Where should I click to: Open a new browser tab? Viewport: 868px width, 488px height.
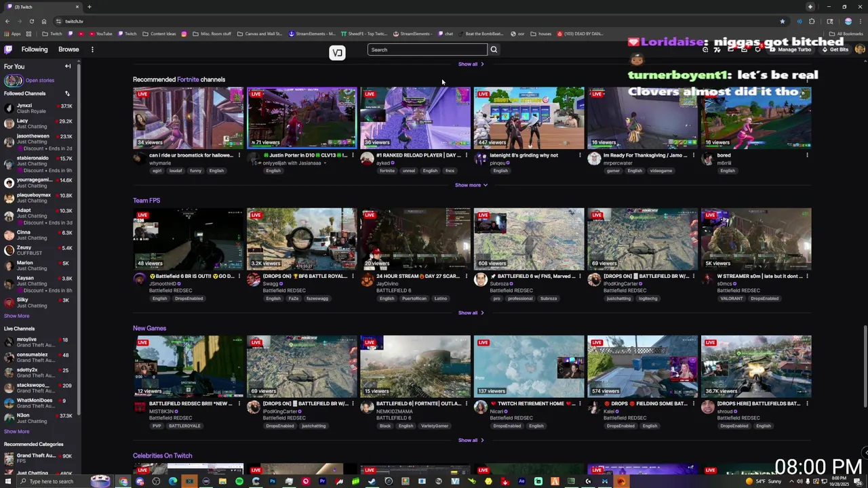pos(89,7)
